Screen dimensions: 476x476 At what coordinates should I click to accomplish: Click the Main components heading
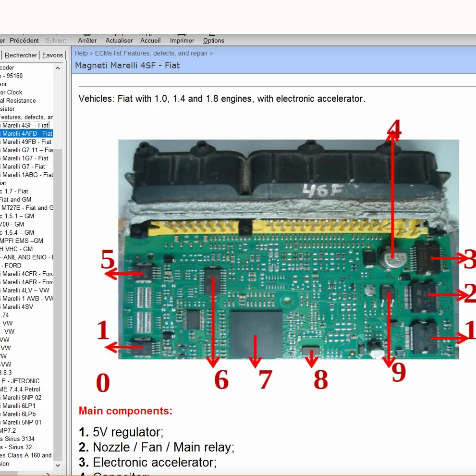point(125,411)
